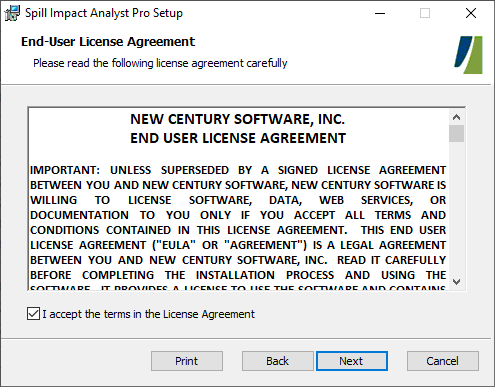Click the disabled maximize window button
This screenshot has height=387, width=495.
point(425,13)
